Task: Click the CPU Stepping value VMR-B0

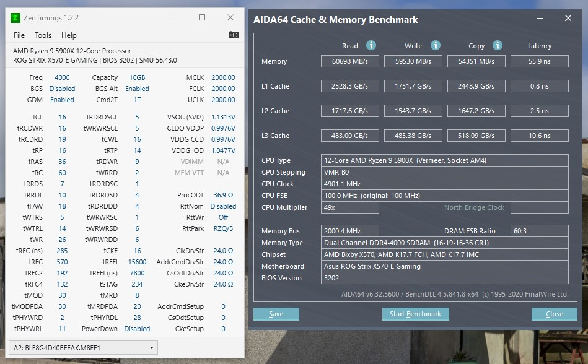Action: coord(445,172)
